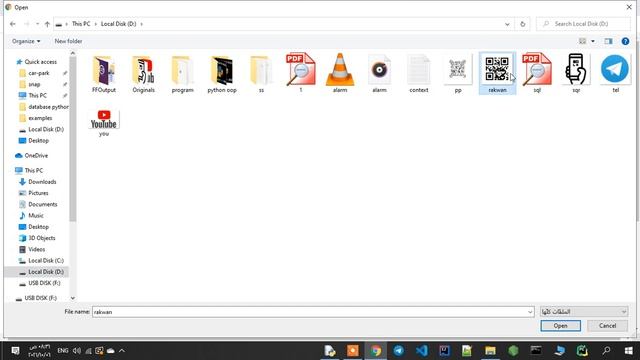The height and width of the screenshot is (360, 640).
Task: Select the FFOutput folder
Action: click(104, 73)
